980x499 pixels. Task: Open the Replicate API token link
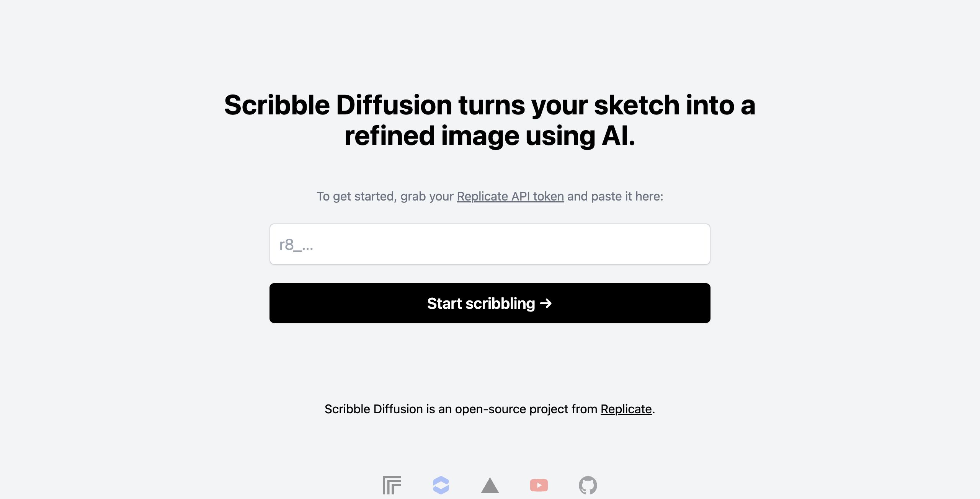[510, 196]
